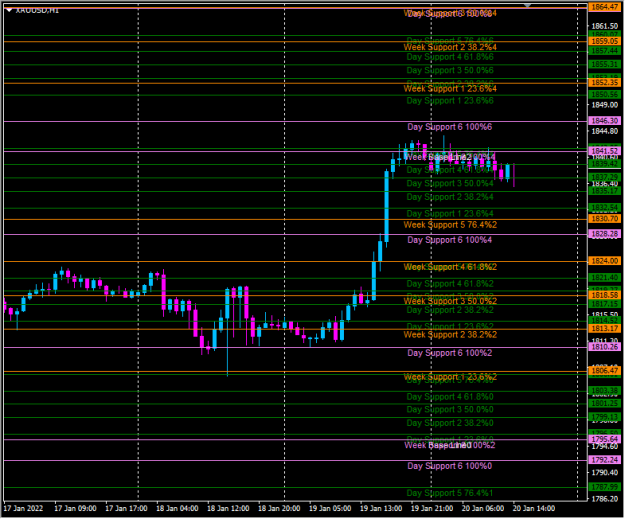Click '18 Jan 20:00' on the time axis
625x519 pixels.
pos(279,509)
